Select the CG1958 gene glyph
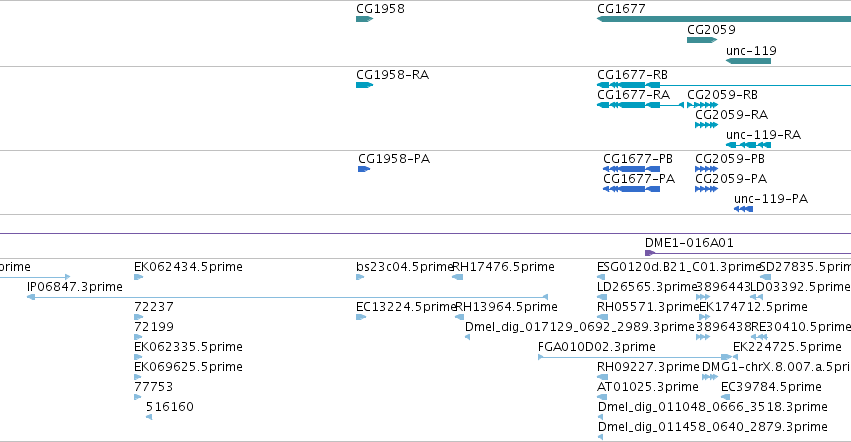 [x=364, y=19]
